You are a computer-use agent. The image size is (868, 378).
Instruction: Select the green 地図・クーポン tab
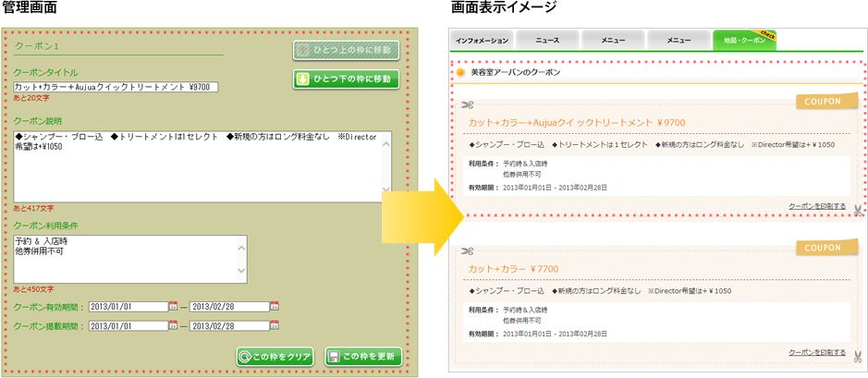[744, 41]
